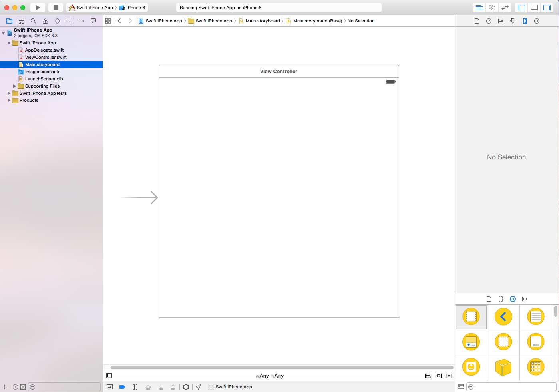Open the Report navigator

tap(93, 21)
